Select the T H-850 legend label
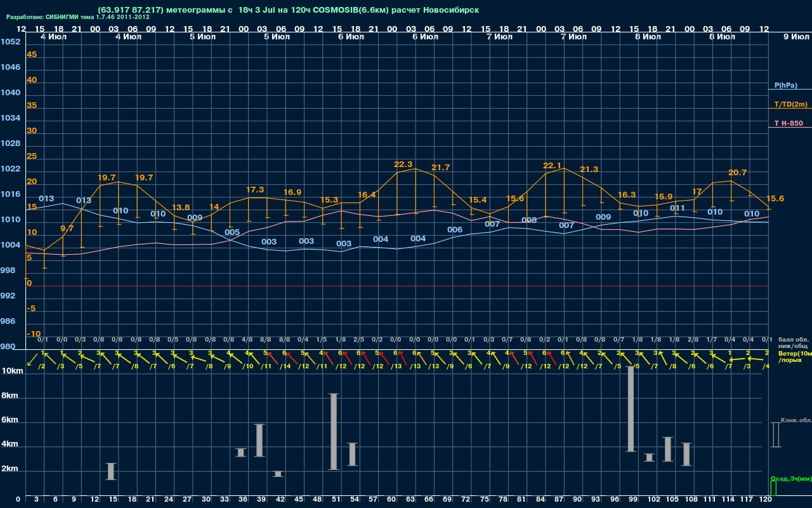 789,123
